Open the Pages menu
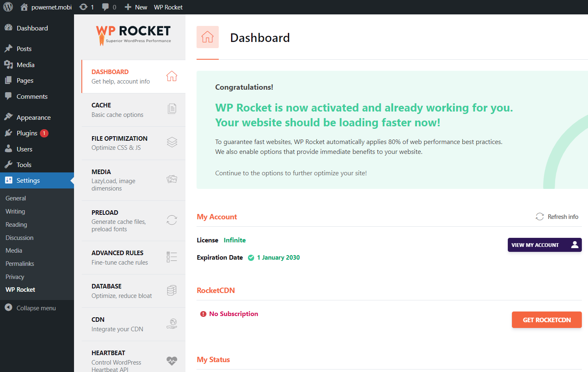 click(37, 80)
